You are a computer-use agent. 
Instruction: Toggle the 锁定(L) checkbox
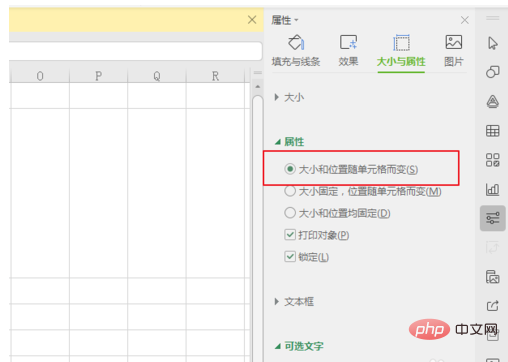[x=307, y=257]
